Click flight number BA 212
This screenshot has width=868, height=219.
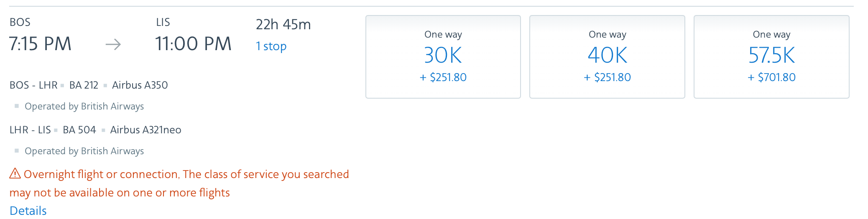(x=84, y=85)
